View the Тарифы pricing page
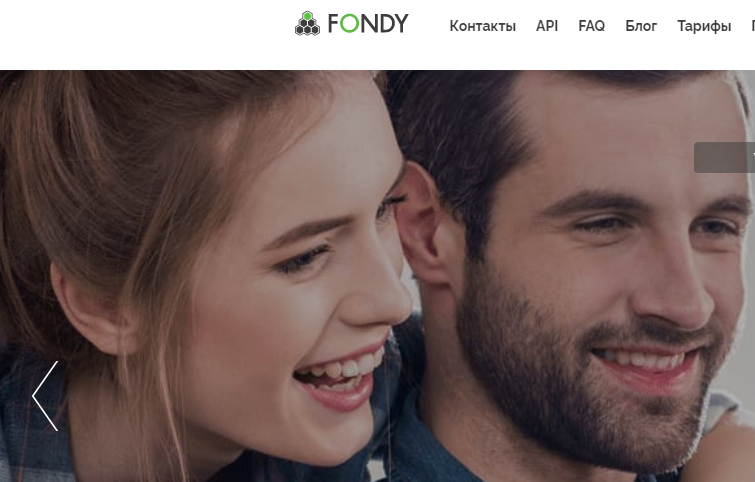Image resolution: width=755 pixels, height=482 pixels. [x=704, y=26]
